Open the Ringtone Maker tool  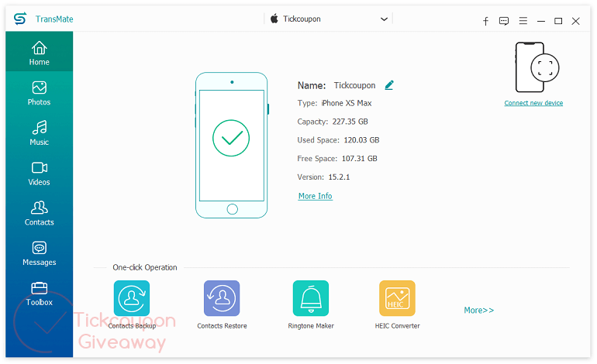pyautogui.click(x=311, y=304)
